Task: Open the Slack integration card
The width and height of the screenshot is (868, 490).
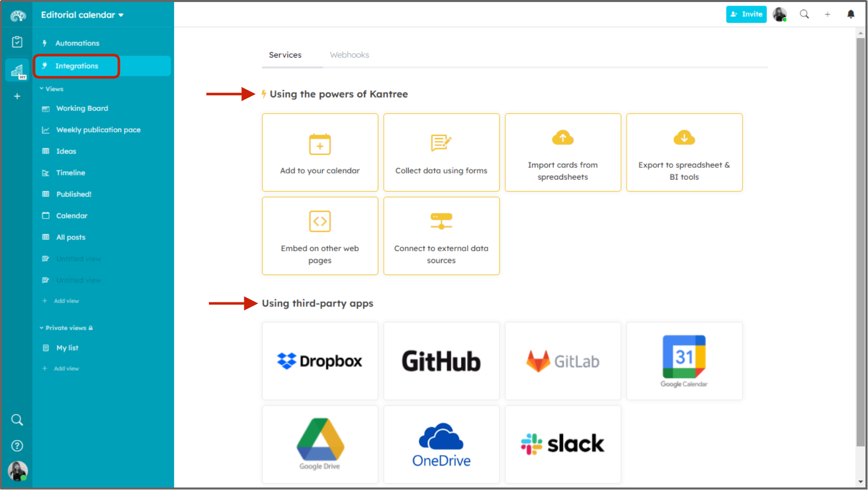Action: pyautogui.click(x=563, y=444)
